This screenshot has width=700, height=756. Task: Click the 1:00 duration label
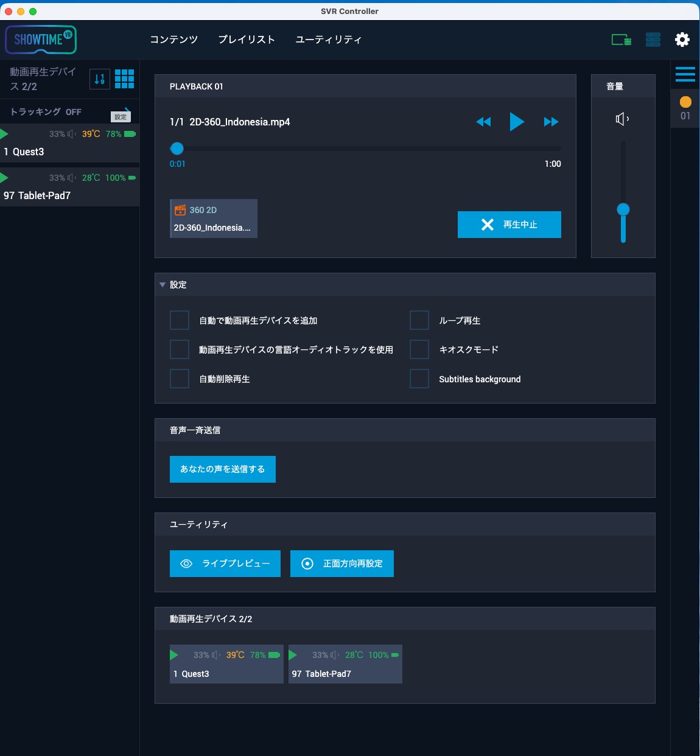pos(553,164)
